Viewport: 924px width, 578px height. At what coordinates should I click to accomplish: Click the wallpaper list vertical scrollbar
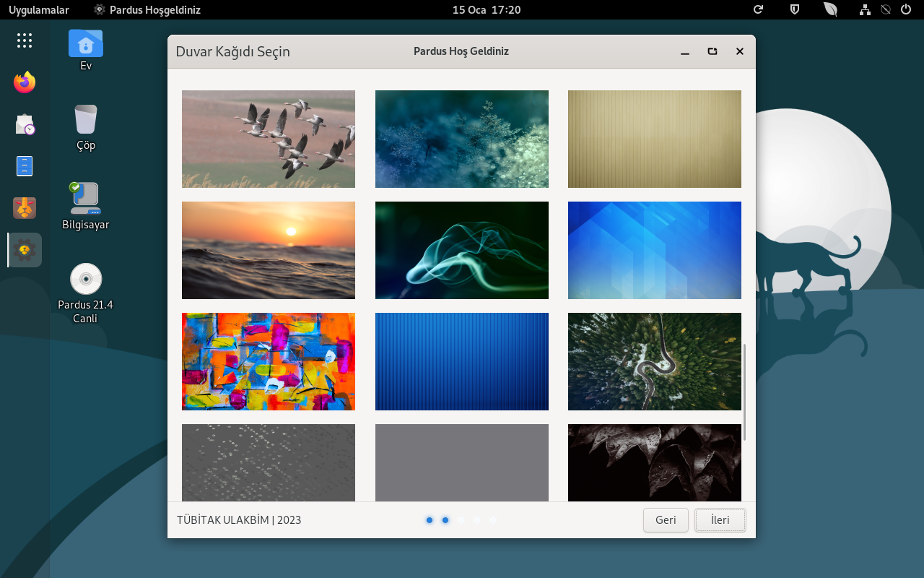(x=744, y=392)
